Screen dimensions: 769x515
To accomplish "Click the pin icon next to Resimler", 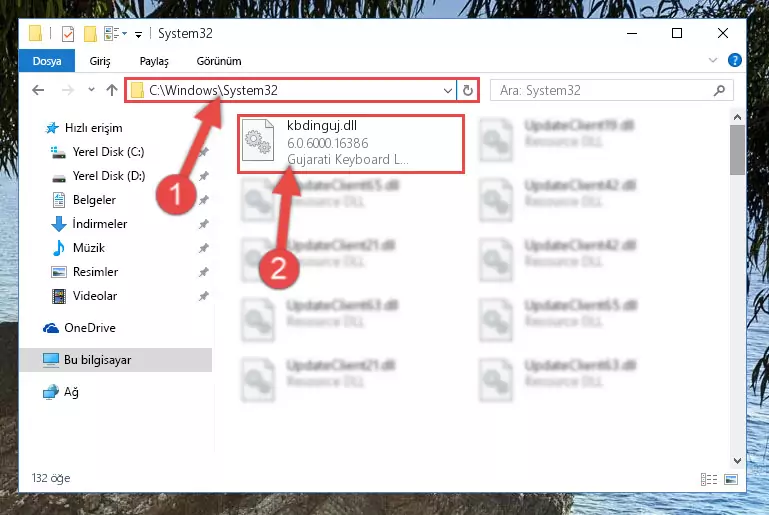I will (x=204, y=272).
